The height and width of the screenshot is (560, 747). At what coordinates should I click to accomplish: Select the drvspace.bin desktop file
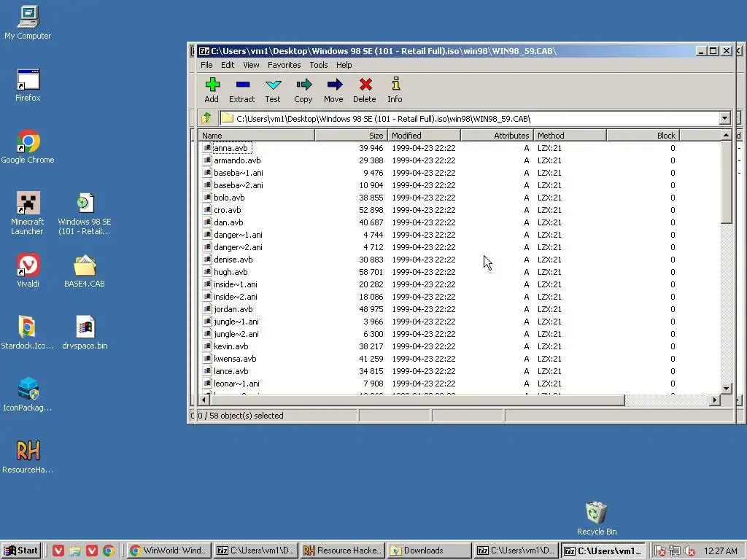click(x=85, y=332)
